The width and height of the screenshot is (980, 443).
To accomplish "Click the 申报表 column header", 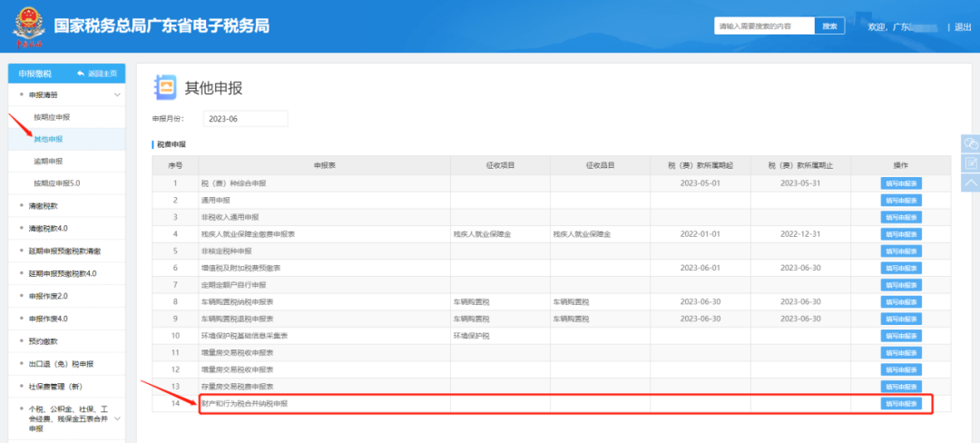I will [x=324, y=165].
